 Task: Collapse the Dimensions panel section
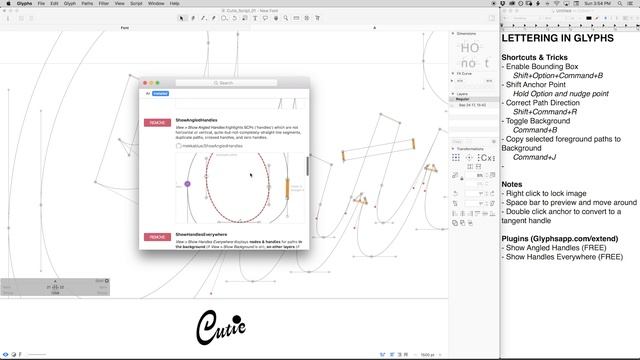click(x=453, y=33)
